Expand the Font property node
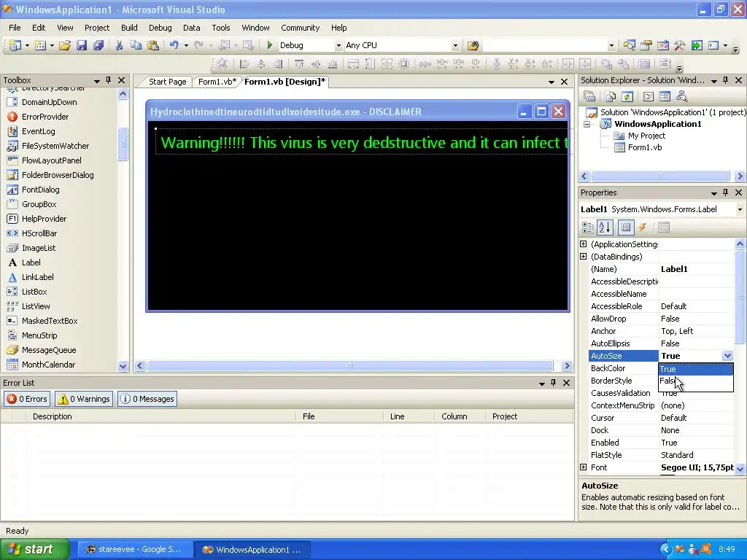 click(583, 467)
